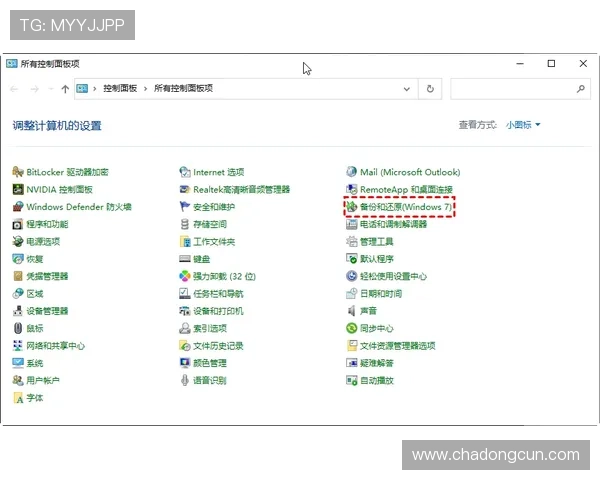Click the back navigation arrow
Screen dimensions: 600x480
(x=14, y=89)
